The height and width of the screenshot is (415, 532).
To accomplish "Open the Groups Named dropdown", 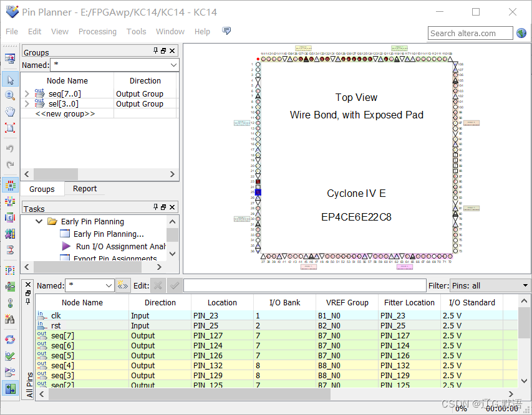I will 174,65.
